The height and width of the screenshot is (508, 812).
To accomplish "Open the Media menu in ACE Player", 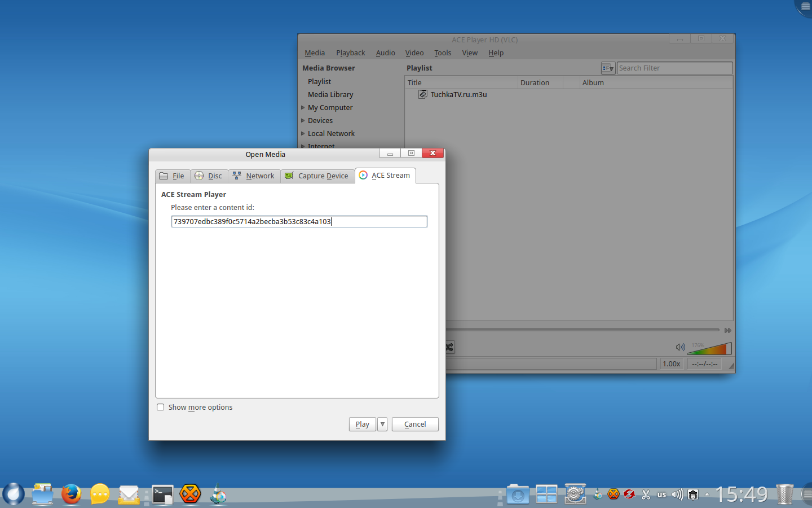I will (315, 53).
